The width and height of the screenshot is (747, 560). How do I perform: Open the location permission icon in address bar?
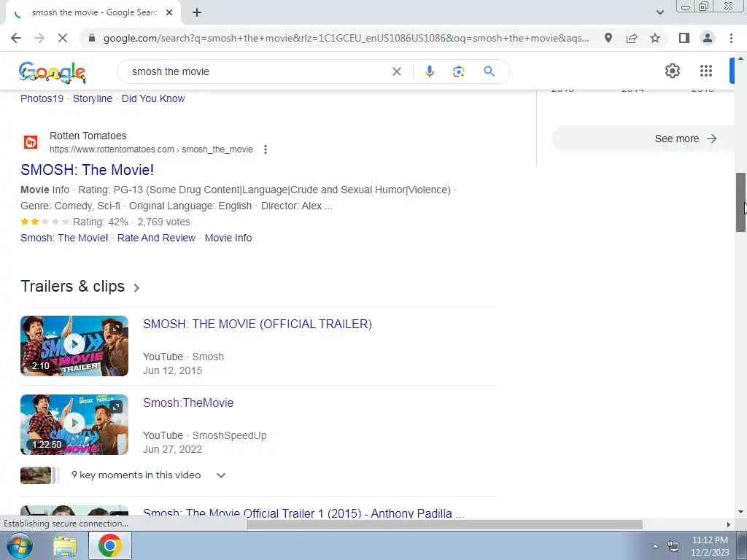pos(608,38)
